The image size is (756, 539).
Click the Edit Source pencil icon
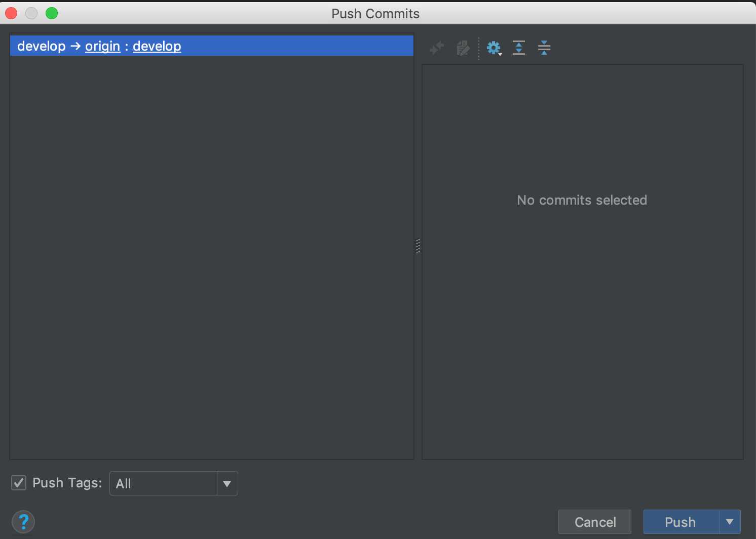coord(463,48)
